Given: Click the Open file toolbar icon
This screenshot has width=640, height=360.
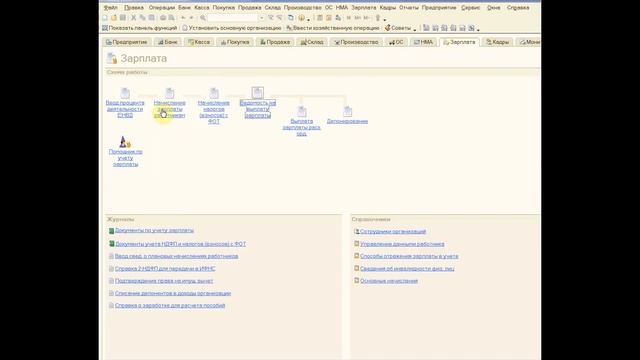Looking at the screenshot, I should coord(113,18).
